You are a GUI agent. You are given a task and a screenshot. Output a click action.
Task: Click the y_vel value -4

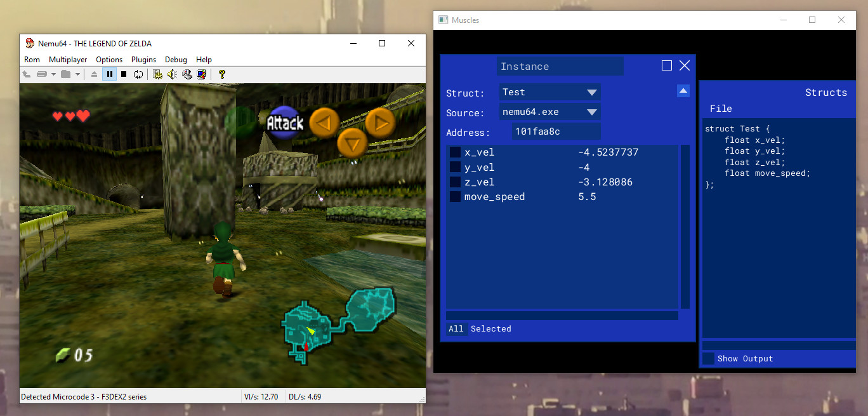click(584, 167)
